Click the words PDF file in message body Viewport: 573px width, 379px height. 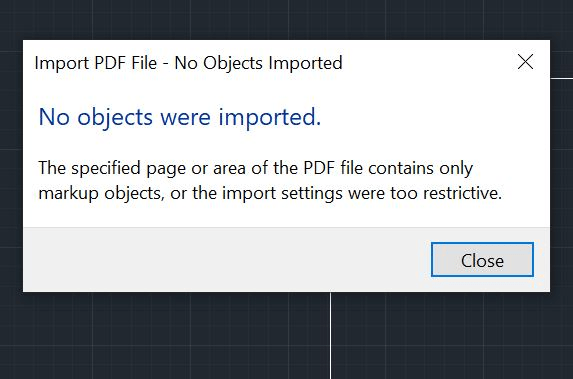333,168
